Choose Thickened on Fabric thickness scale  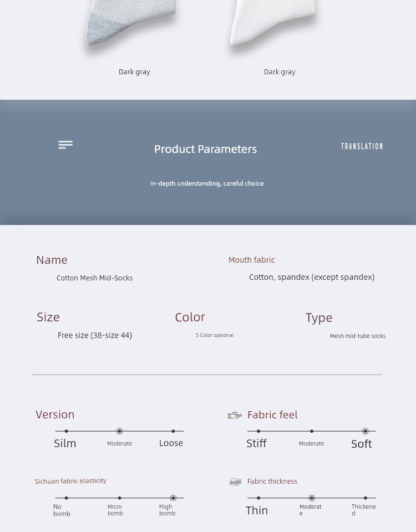click(x=365, y=498)
